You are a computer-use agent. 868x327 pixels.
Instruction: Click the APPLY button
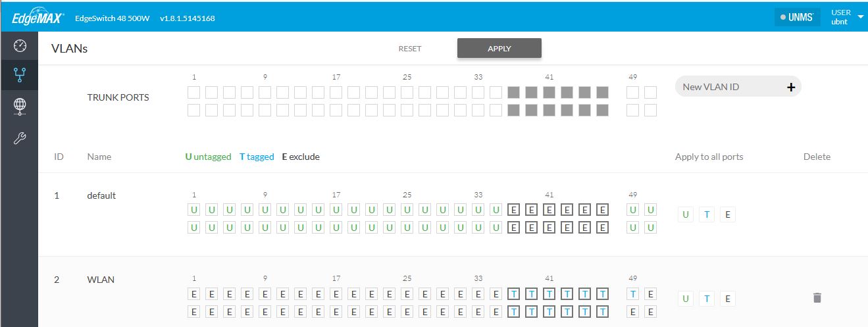coord(499,49)
